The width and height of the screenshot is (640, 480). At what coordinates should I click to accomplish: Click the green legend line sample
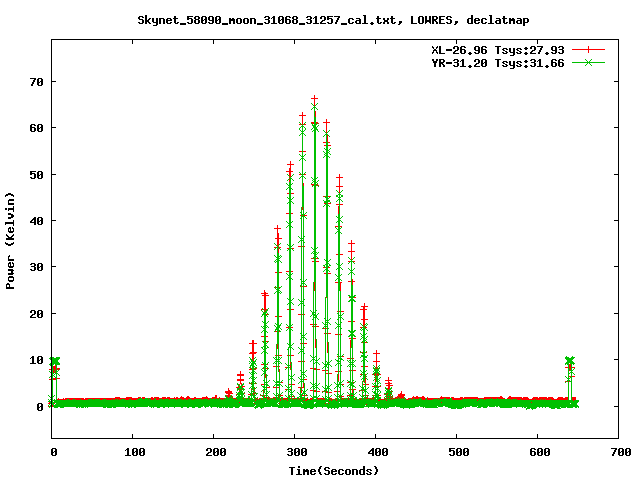(x=588, y=62)
